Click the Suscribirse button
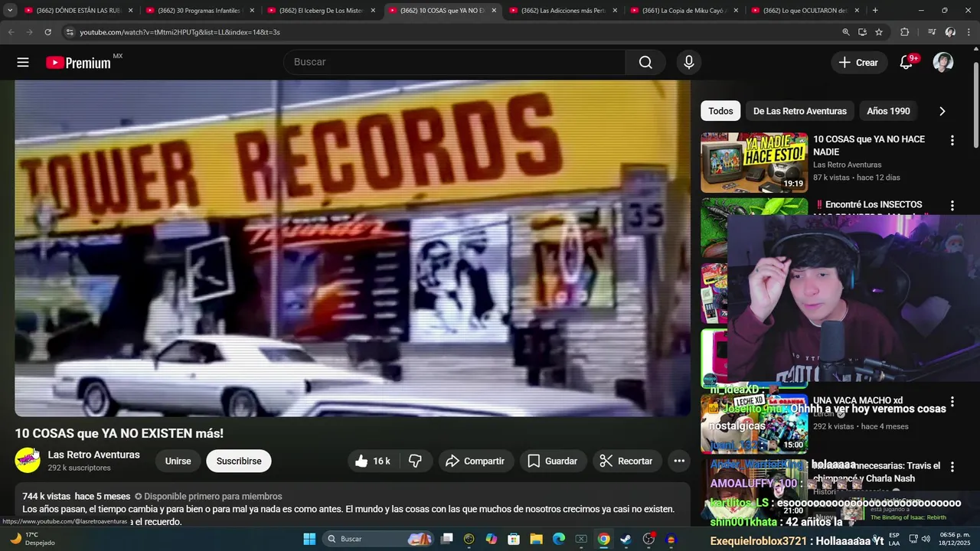The width and height of the screenshot is (980, 551). [x=239, y=461]
